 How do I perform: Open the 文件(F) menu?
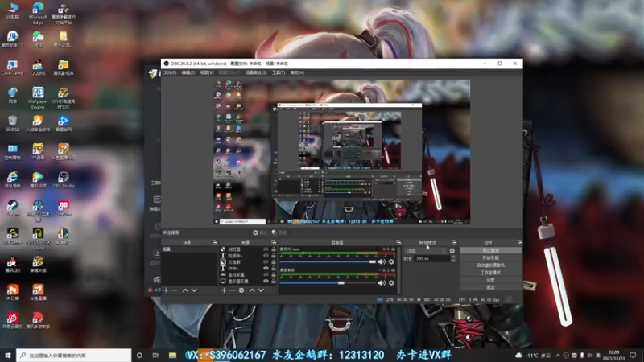point(170,72)
